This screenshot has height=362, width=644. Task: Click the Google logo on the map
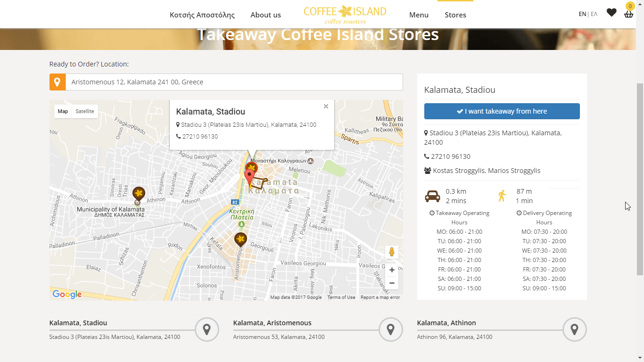coord(67,294)
